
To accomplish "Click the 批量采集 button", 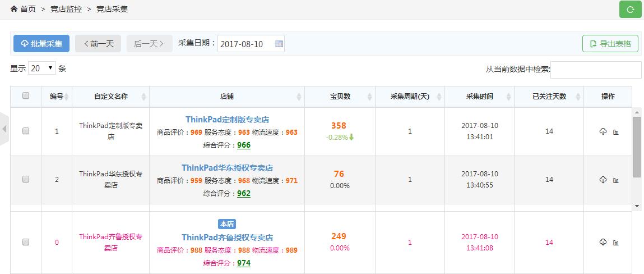I will tap(41, 44).
